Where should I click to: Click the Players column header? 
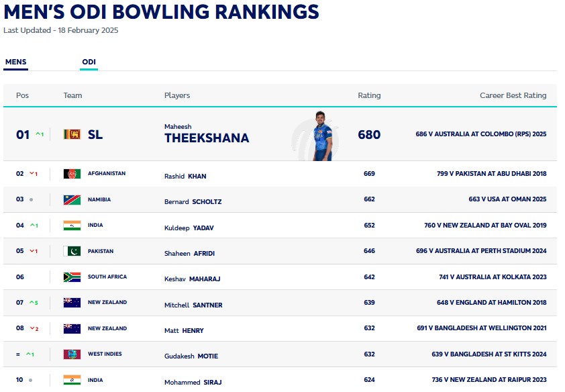[x=177, y=95]
